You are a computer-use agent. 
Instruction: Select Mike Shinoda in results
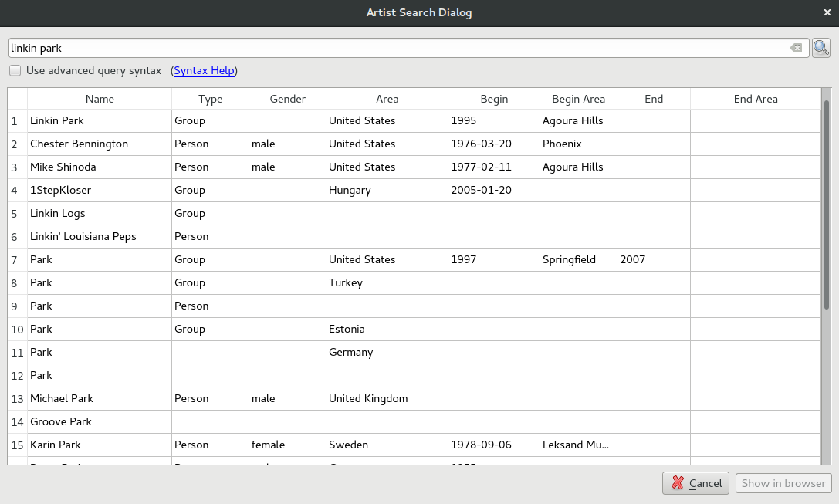(x=100, y=167)
